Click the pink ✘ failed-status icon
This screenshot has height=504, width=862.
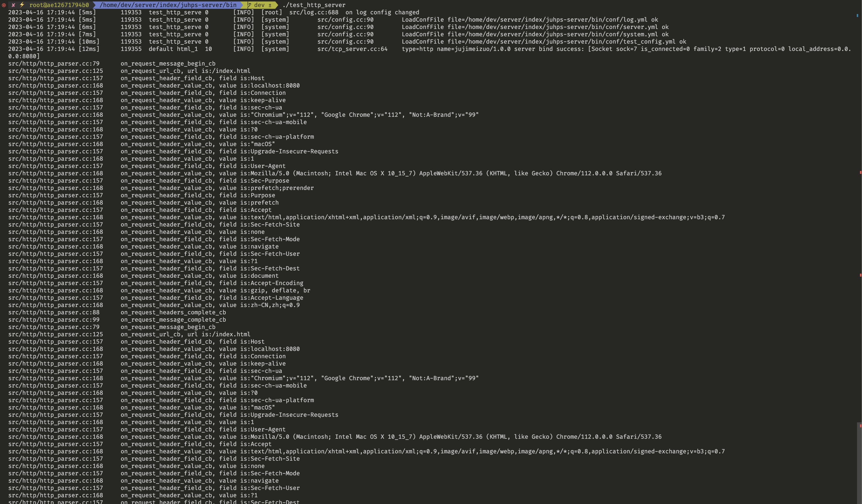(x=13, y=5)
